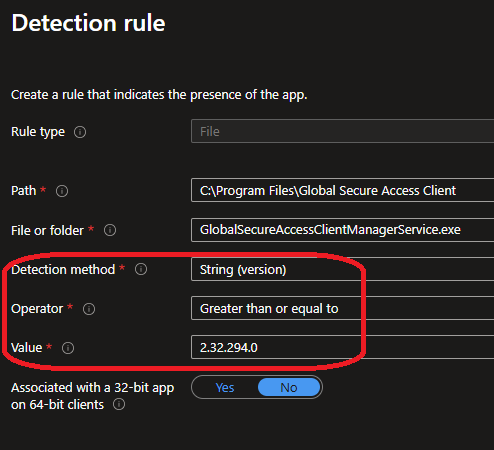
Task: Click the info icon next to Rule type
Action: click(80, 132)
